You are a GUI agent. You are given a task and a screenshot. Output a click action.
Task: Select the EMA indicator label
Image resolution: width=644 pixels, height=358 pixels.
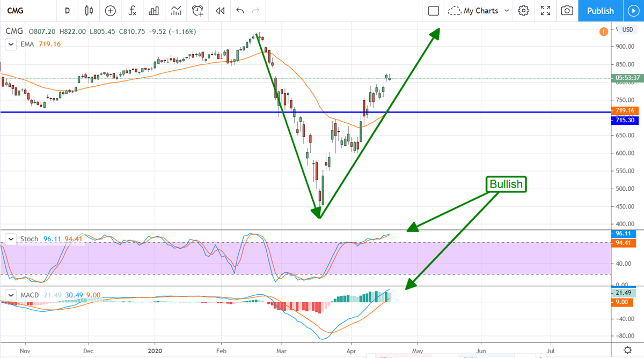(x=27, y=44)
